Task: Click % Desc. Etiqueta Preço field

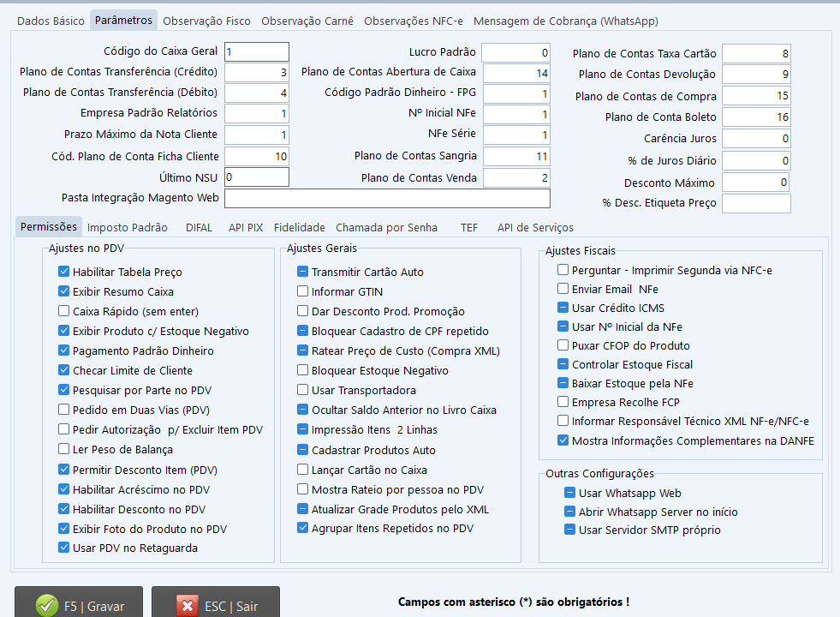Action: pos(756,203)
